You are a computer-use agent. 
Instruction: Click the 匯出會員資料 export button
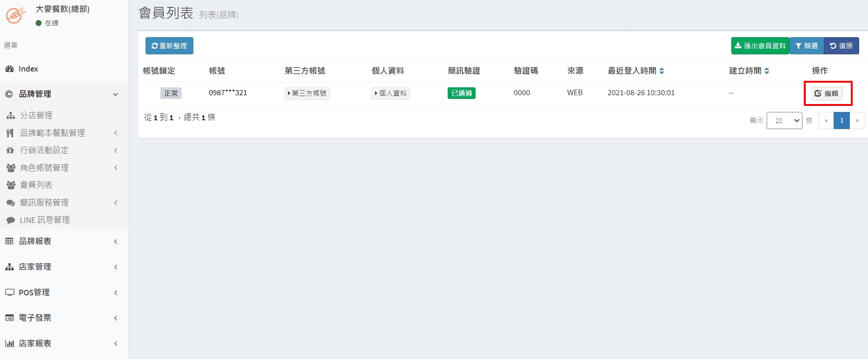pyautogui.click(x=760, y=46)
